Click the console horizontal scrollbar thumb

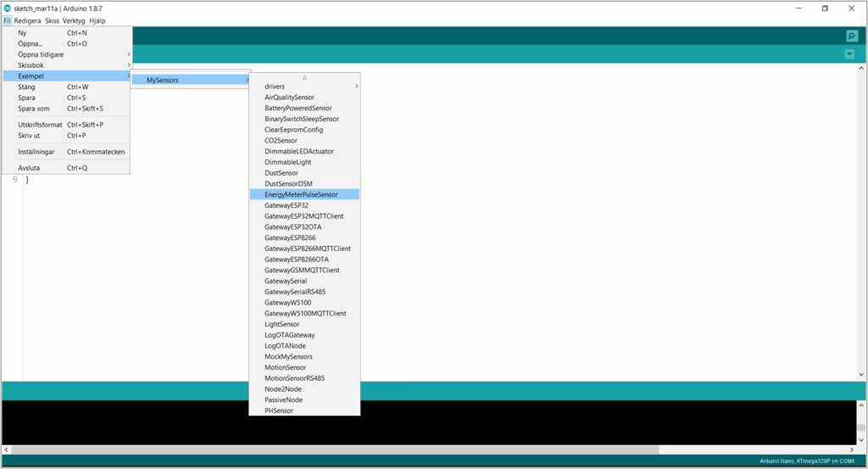tap(335, 449)
